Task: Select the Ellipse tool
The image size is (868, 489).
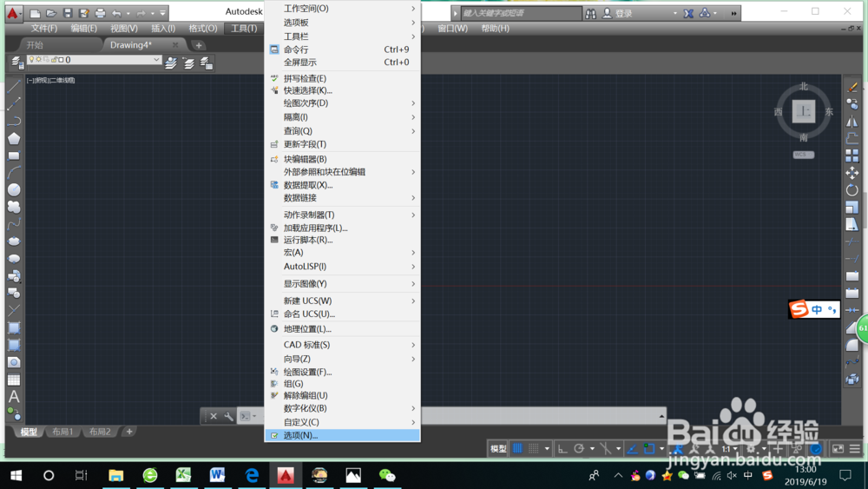Action: click(14, 241)
